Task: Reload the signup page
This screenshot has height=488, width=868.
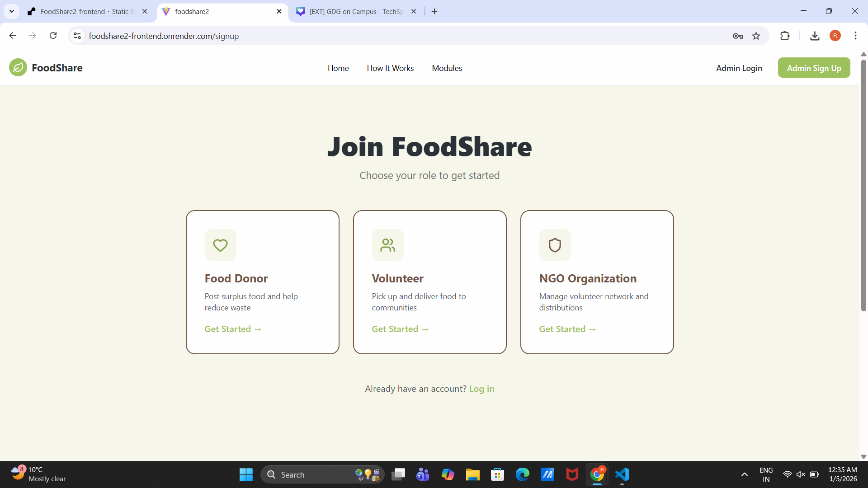Action: pyautogui.click(x=53, y=36)
